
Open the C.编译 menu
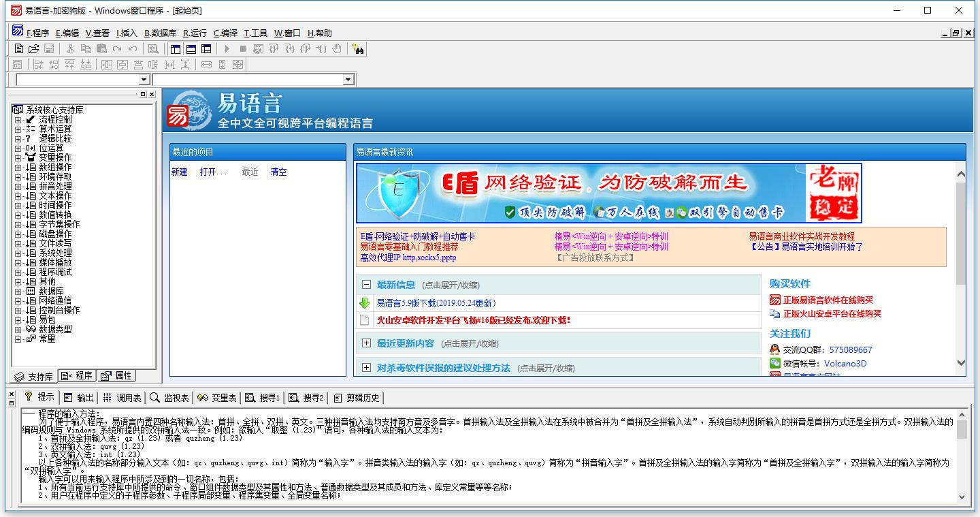click(225, 33)
